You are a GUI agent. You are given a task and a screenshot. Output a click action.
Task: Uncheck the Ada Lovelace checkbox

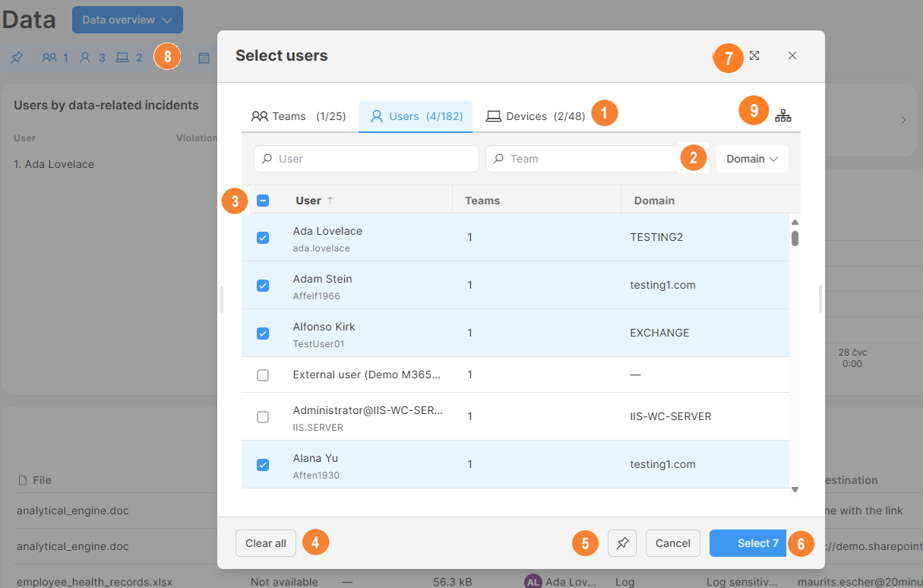(x=263, y=238)
